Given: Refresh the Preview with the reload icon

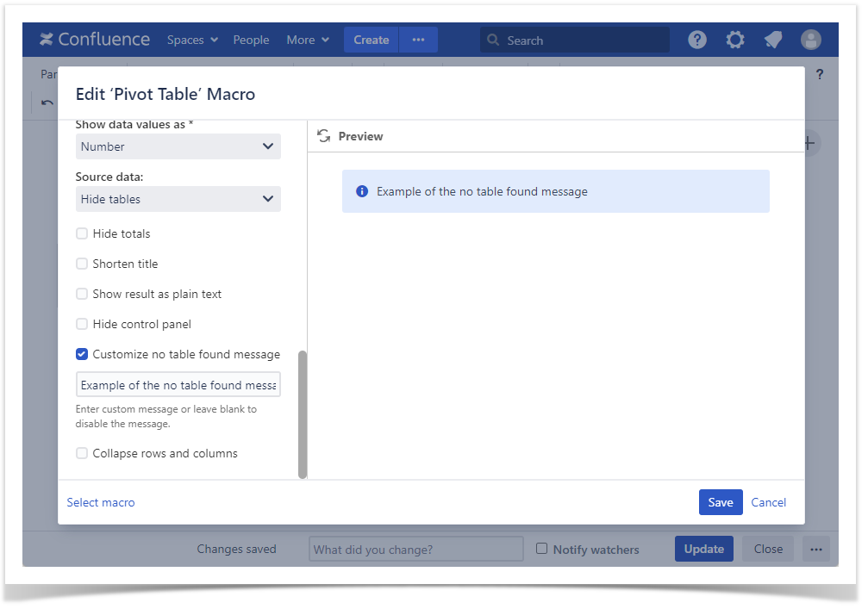Looking at the screenshot, I should click(324, 136).
